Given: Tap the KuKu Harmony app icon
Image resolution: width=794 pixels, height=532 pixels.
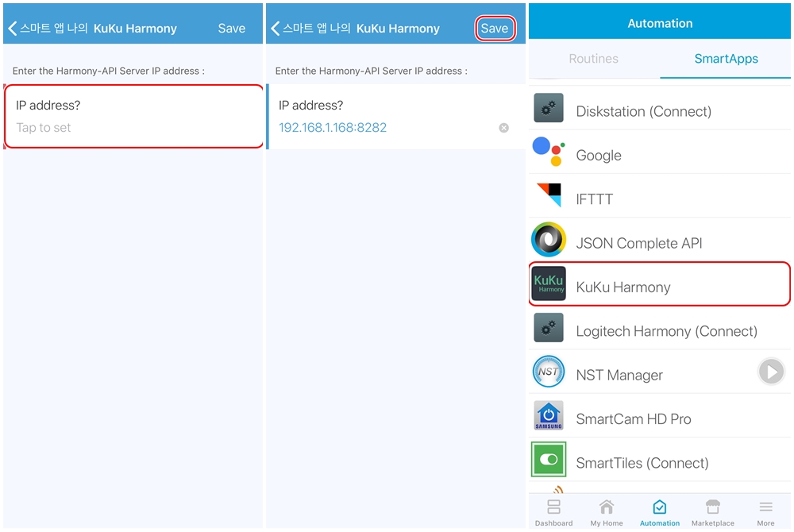Looking at the screenshot, I should point(549,283).
